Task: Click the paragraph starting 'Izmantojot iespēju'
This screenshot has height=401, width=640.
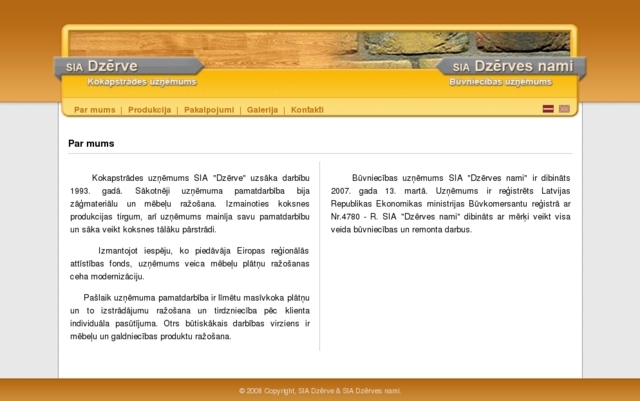Action: click(x=190, y=263)
